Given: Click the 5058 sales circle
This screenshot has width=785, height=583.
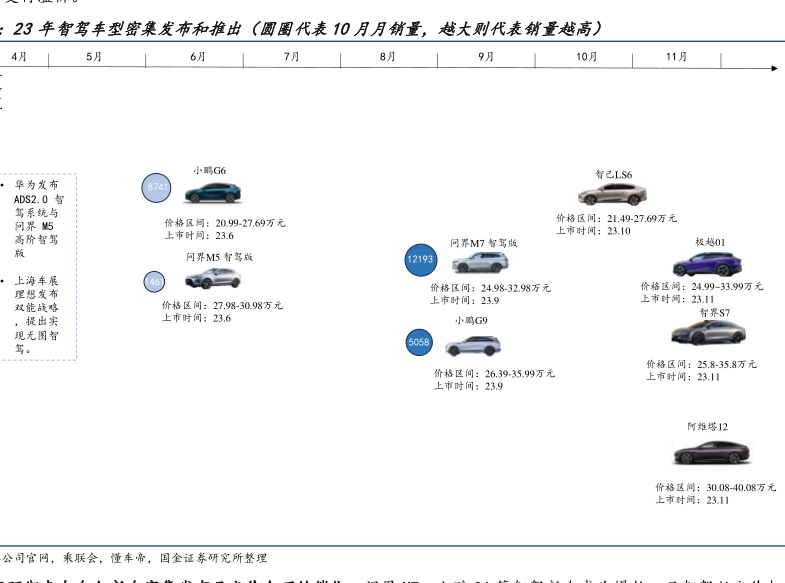Looking at the screenshot, I should [x=419, y=342].
